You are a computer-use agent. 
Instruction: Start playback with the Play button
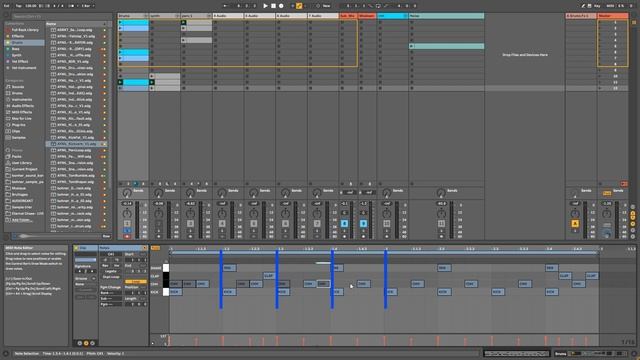[265, 6]
